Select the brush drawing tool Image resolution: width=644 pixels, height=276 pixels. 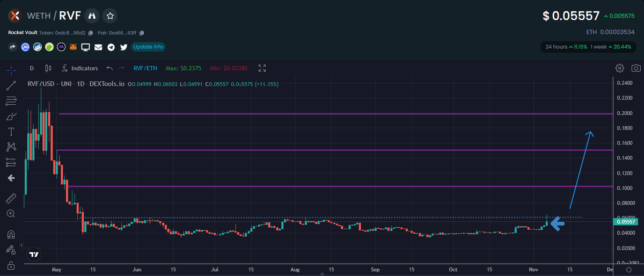[x=11, y=116]
